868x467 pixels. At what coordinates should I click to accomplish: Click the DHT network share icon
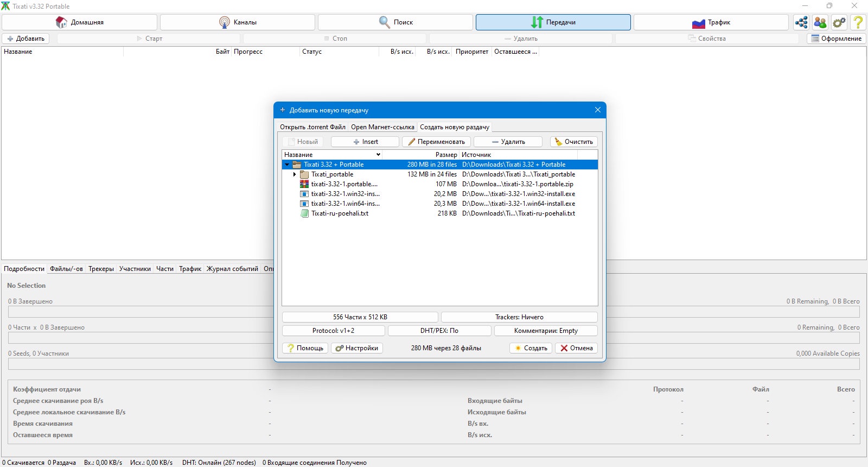pos(801,22)
